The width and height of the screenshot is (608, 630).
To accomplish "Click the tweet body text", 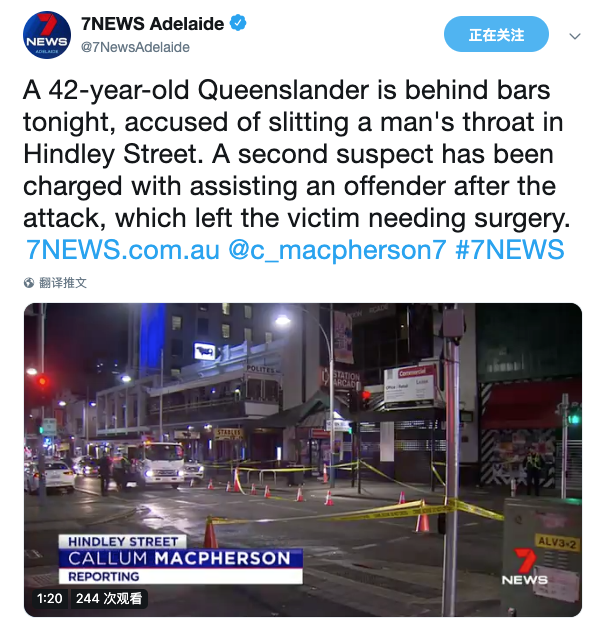I will click(297, 154).
